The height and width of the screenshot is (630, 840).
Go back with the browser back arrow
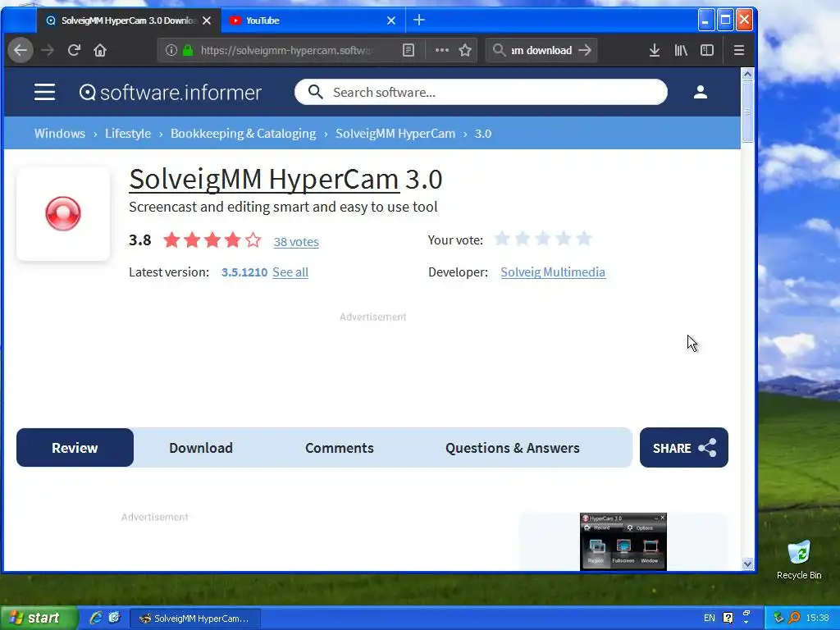tap(21, 50)
